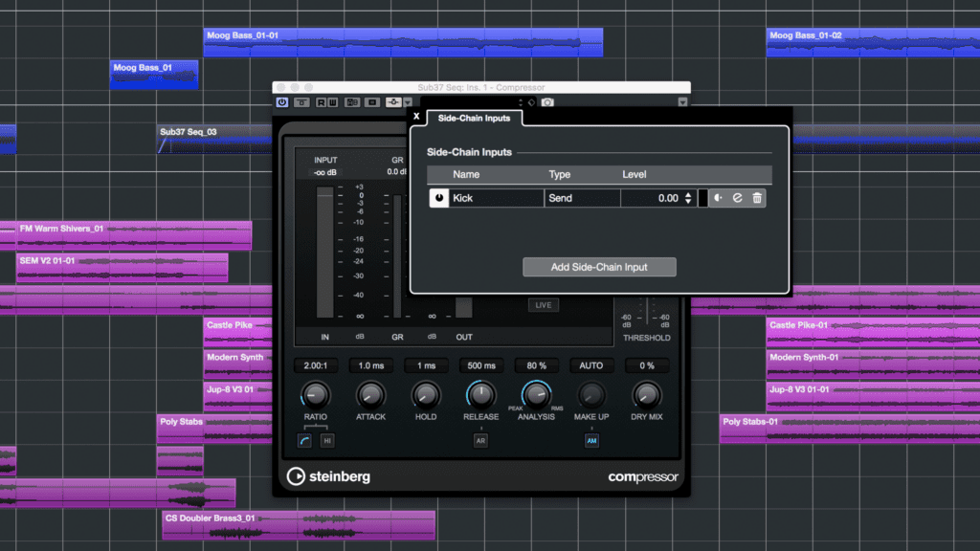Image resolution: width=980 pixels, height=551 pixels.
Task: Select the Poly Stabs clip left of plug-in
Action: pyautogui.click(x=214, y=429)
